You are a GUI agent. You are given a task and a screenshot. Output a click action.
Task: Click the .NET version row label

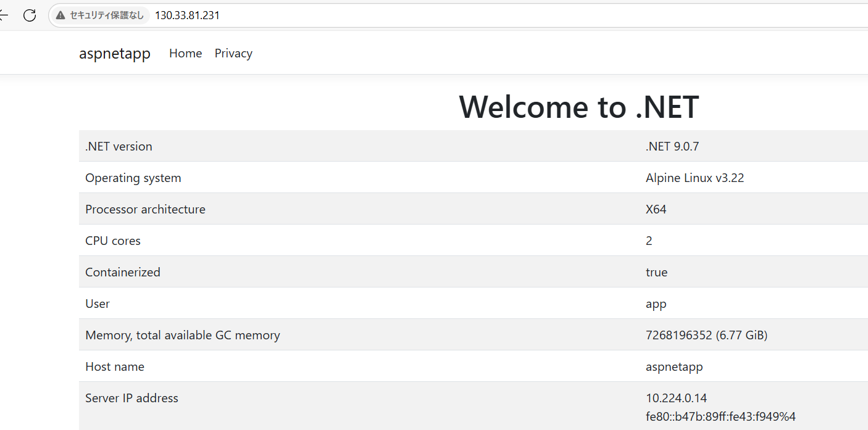[x=119, y=146]
